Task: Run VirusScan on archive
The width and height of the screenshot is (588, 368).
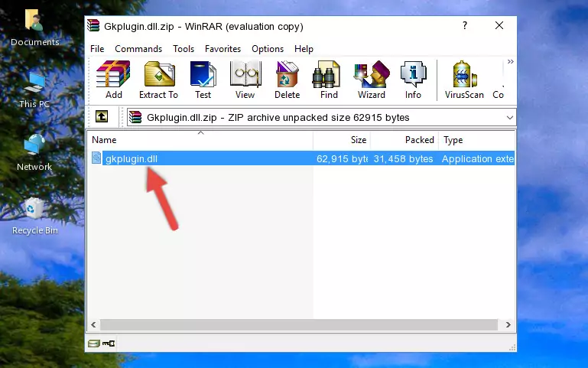Action: (x=464, y=80)
